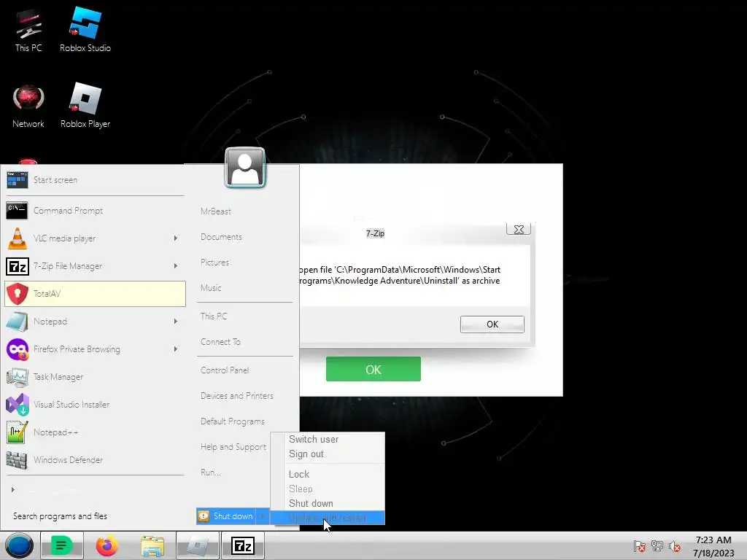This screenshot has width=747, height=560.
Task: Open Action Center flag tray icon
Action: (x=639, y=546)
